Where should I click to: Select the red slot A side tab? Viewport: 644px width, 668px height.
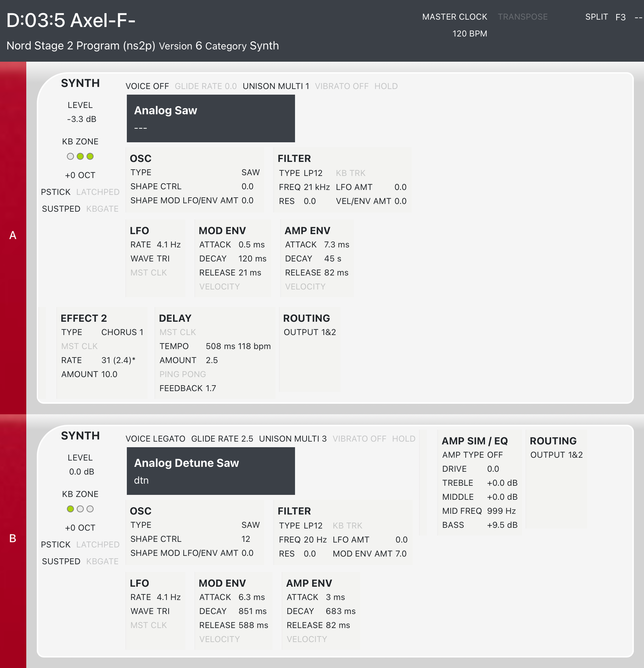(13, 235)
